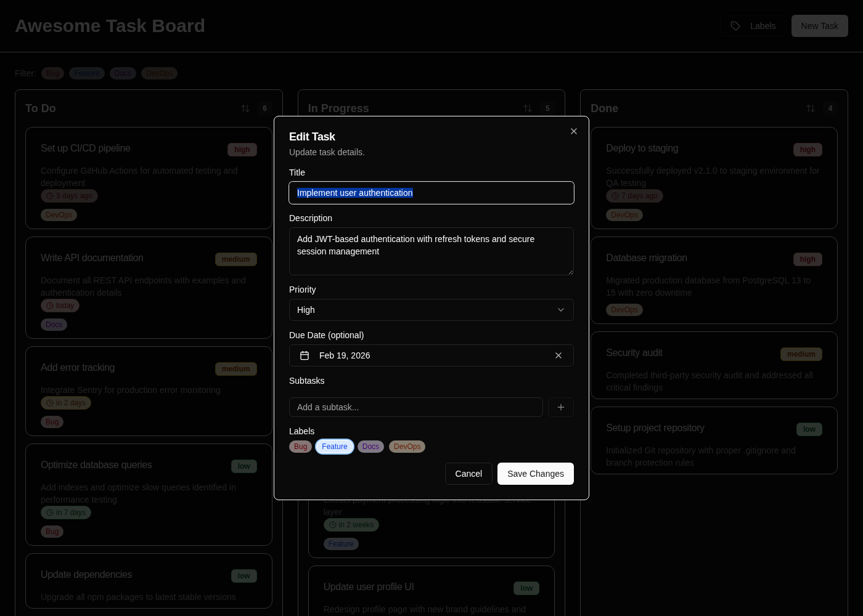Click the add subtask plus button
The image size is (863, 616).
(561, 407)
